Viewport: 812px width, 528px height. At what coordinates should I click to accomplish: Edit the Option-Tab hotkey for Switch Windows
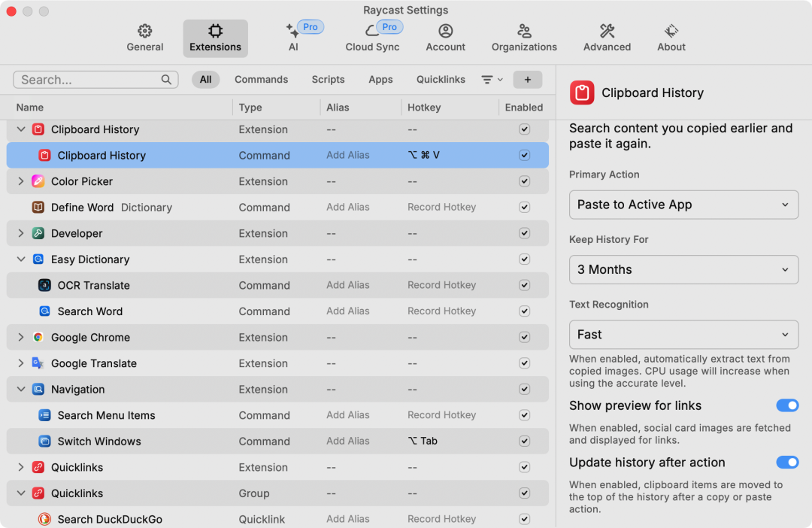click(423, 441)
